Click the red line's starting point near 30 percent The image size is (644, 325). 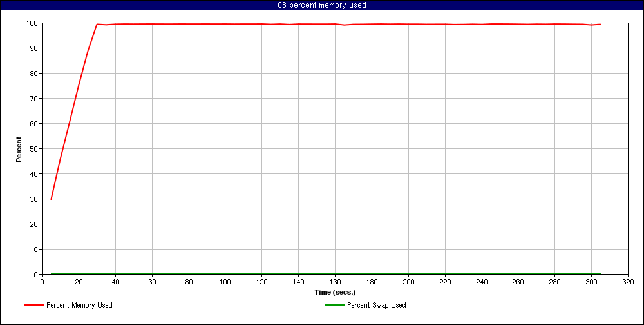point(51,199)
